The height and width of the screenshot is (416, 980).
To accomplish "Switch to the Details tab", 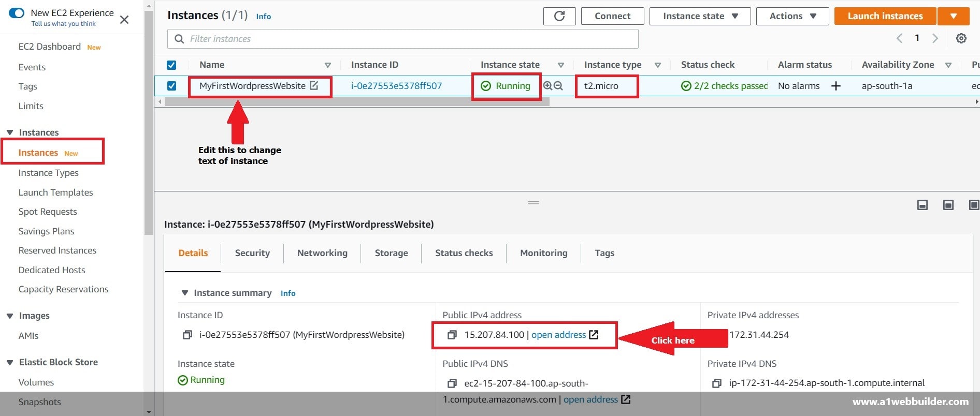I will [193, 253].
